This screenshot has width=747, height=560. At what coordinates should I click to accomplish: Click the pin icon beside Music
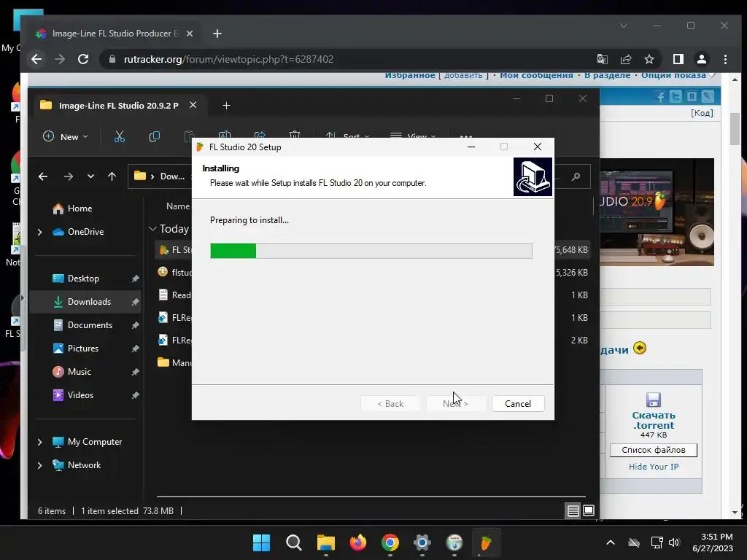coord(135,372)
